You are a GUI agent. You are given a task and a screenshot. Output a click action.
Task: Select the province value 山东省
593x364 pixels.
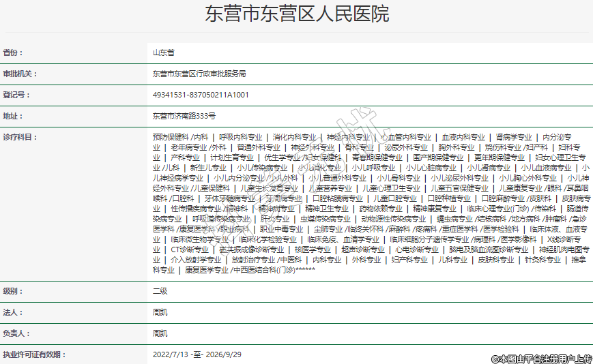[163, 52]
